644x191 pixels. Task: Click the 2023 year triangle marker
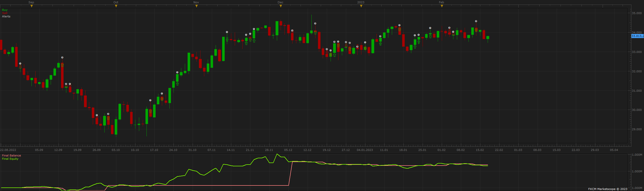(x=361, y=6)
